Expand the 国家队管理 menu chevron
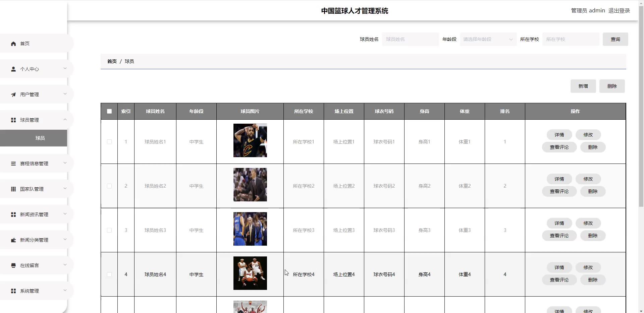644x313 pixels. [65, 188]
